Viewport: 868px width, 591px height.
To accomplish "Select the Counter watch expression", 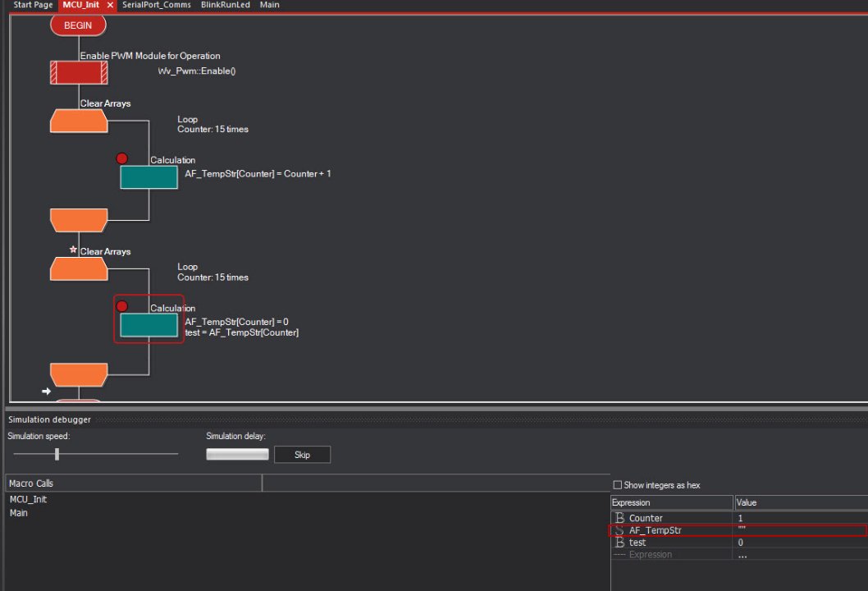I will (646, 518).
